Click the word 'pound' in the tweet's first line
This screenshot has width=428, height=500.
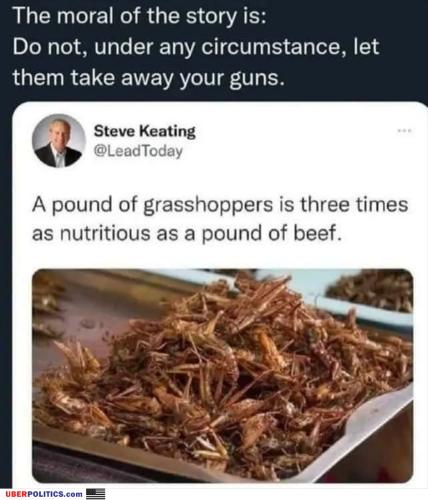point(82,205)
